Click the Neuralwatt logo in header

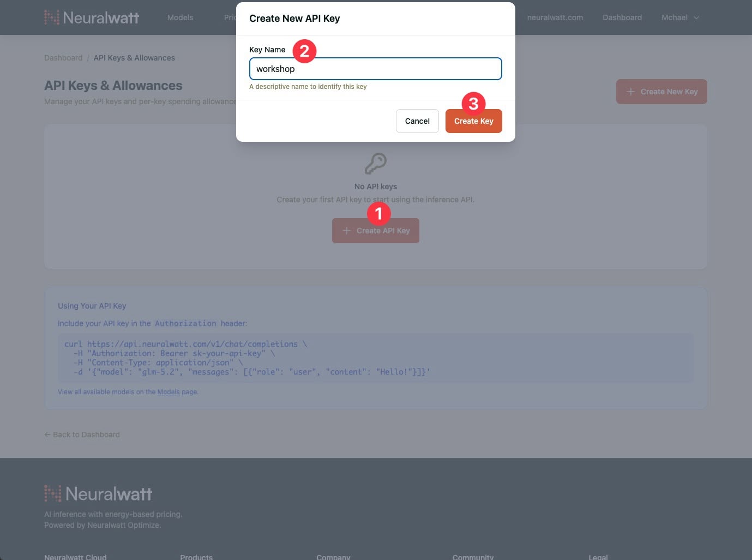coord(92,17)
